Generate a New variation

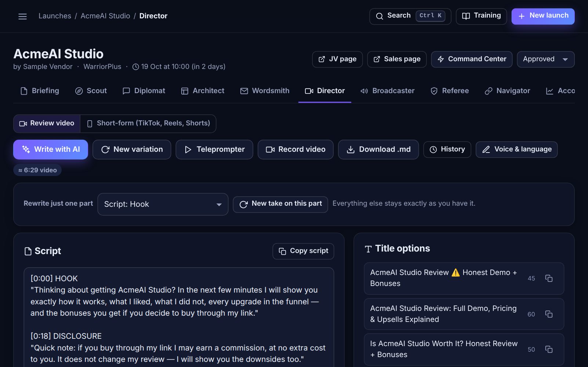[132, 150]
